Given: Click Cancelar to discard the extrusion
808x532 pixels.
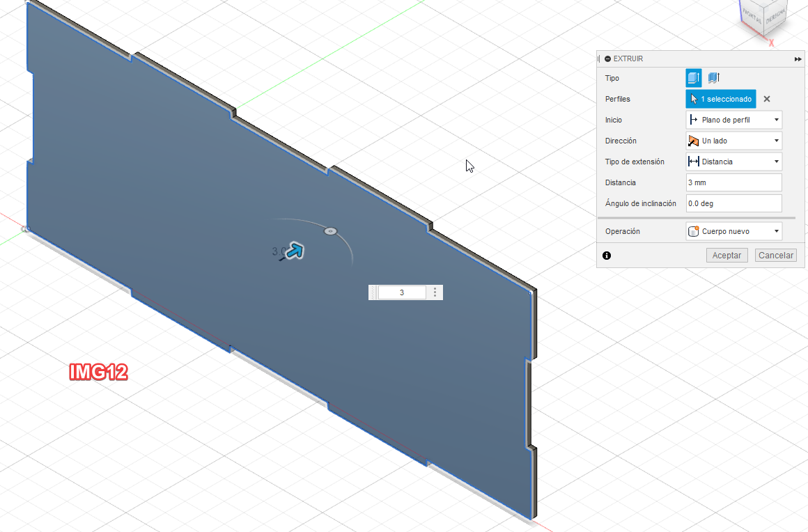Looking at the screenshot, I should [775, 256].
